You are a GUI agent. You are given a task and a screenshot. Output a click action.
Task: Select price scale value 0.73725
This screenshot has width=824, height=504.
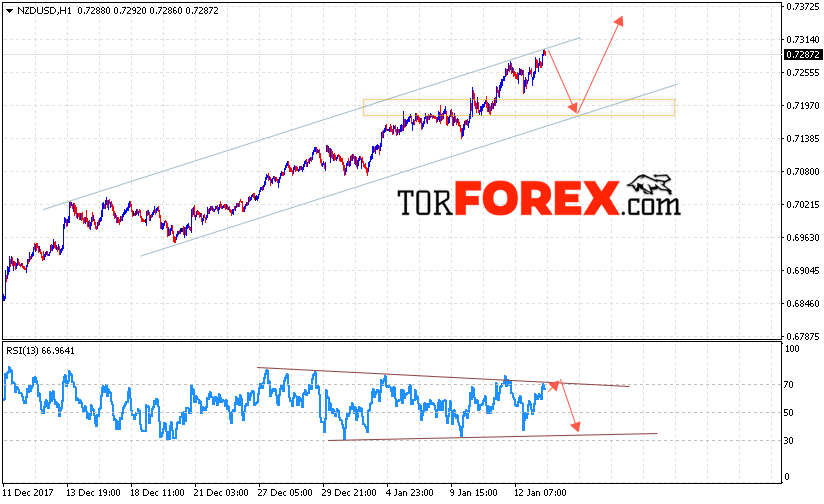click(x=803, y=6)
